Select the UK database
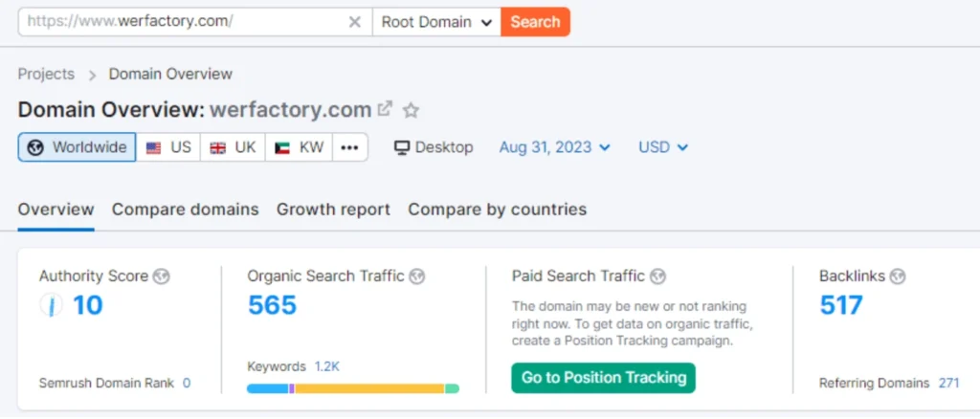 pos(234,147)
